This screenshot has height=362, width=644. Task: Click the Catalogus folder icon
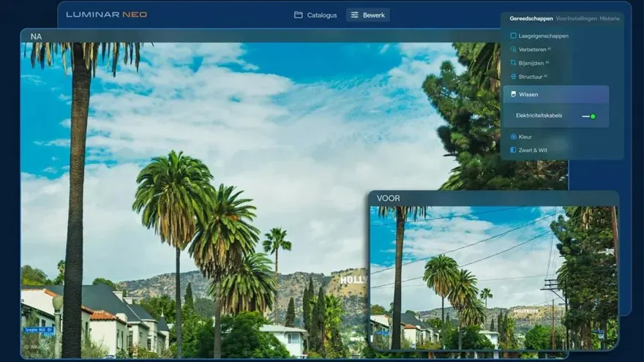[298, 15]
